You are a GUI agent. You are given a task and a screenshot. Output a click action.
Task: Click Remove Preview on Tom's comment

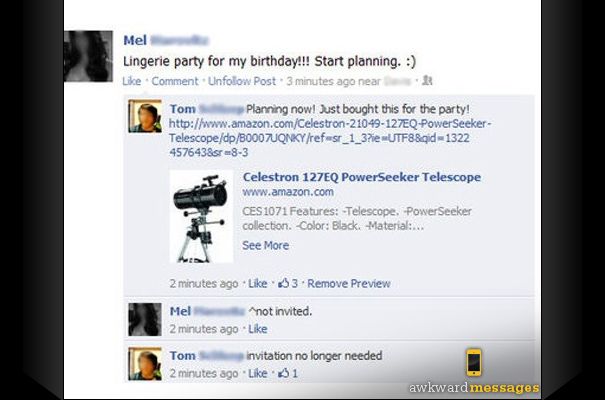coord(349,284)
